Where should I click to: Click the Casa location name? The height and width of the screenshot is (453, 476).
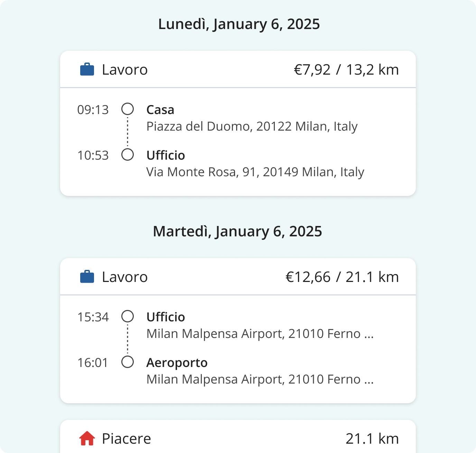coord(160,110)
